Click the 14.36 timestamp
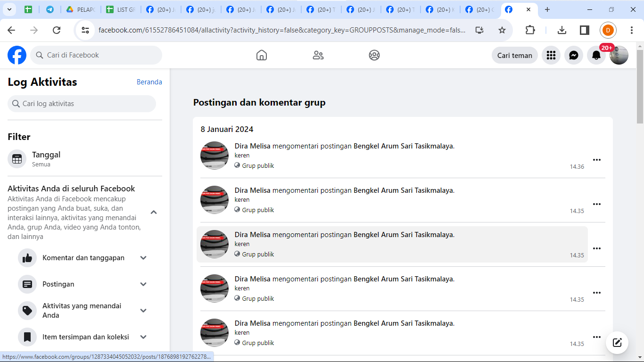This screenshot has height=362, width=644. [577, 166]
